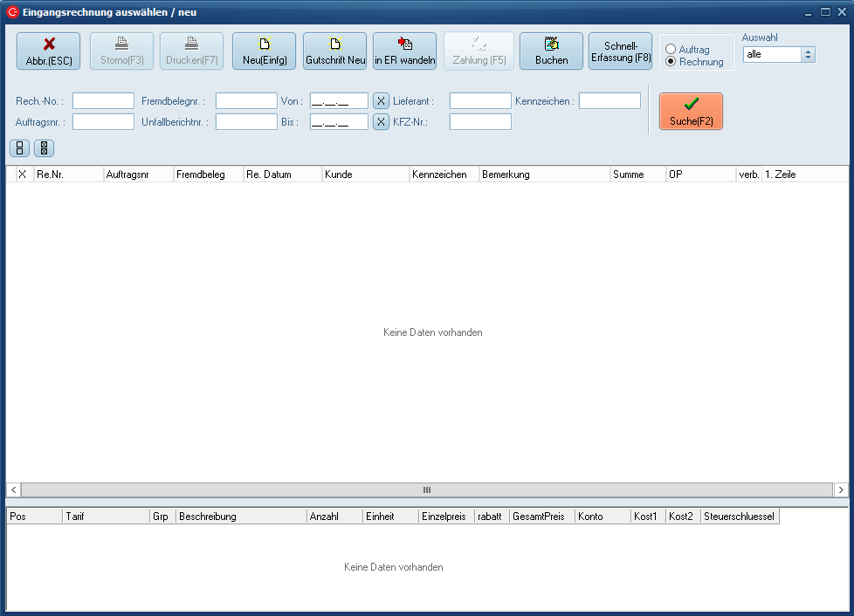854x616 pixels.
Task: Click the Abbr.(ESC) cancel button
Action: (48, 51)
